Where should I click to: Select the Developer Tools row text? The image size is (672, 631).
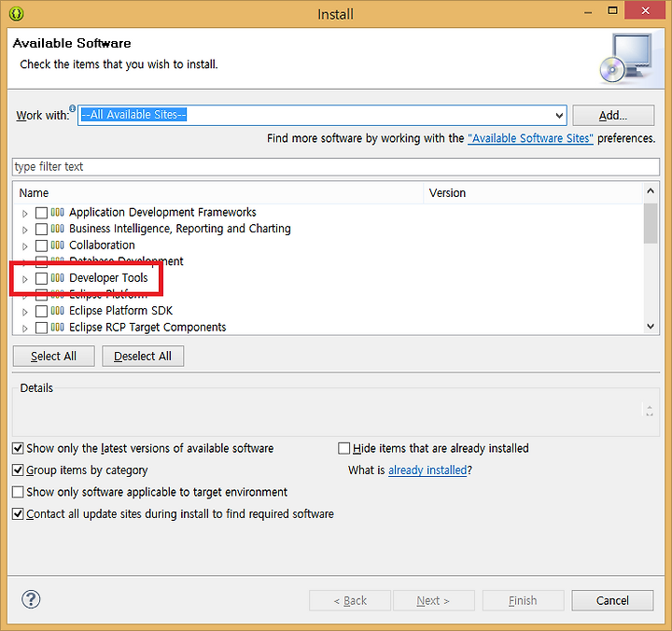[x=108, y=278]
